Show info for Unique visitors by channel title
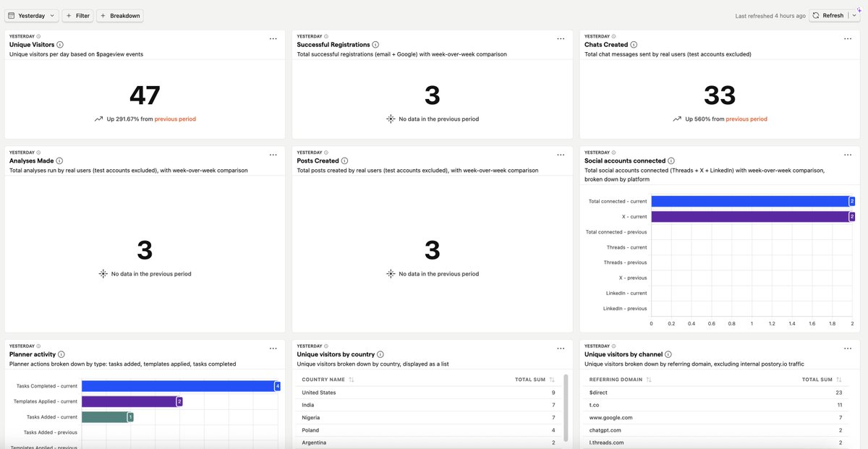 [x=670, y=355]
